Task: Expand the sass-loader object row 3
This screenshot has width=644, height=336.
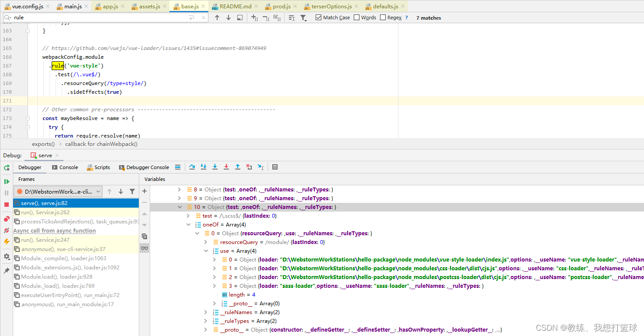Action: (214, 286)
